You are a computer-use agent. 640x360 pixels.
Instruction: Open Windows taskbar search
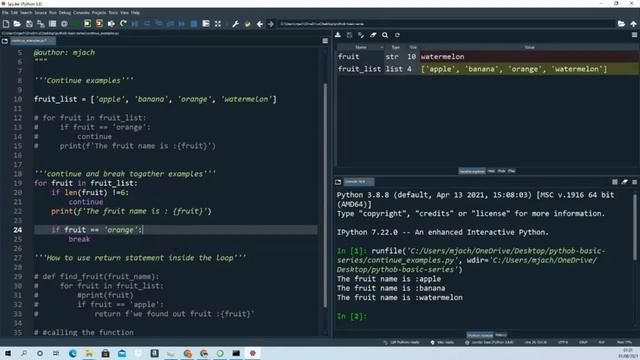tap(24, 353)
